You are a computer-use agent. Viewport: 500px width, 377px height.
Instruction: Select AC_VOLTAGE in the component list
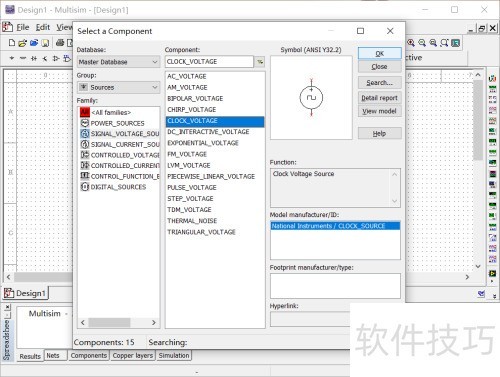point(187,76)
